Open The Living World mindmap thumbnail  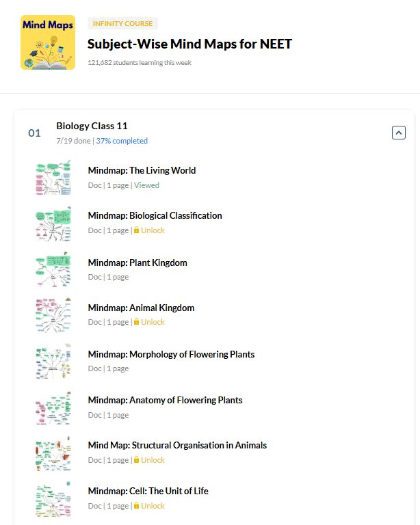53,178
